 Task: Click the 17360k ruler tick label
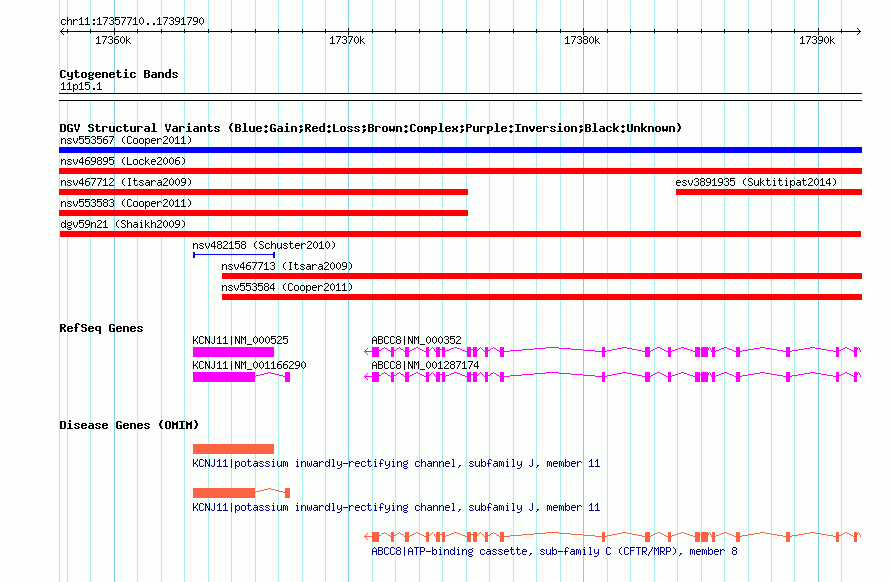(x=113, y=40)
